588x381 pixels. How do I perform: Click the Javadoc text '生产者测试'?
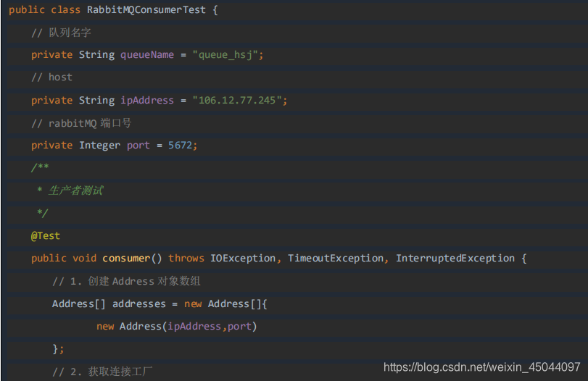click(x=75, y=190)
